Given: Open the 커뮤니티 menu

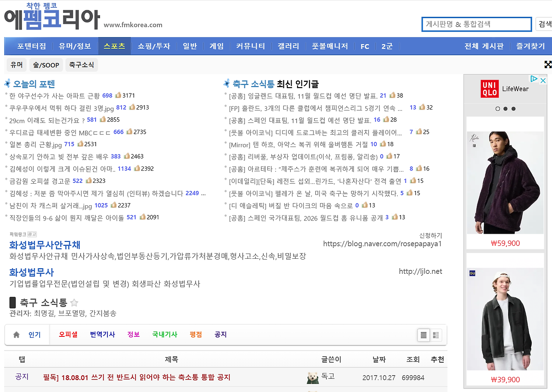Looking at the screenshot, I should tap(251, 46).
